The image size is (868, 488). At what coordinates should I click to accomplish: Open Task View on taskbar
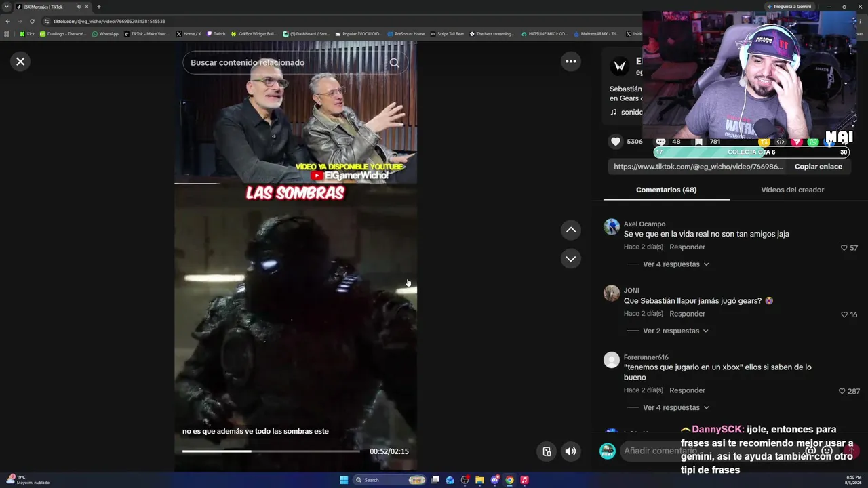click(x=435, y=480)
